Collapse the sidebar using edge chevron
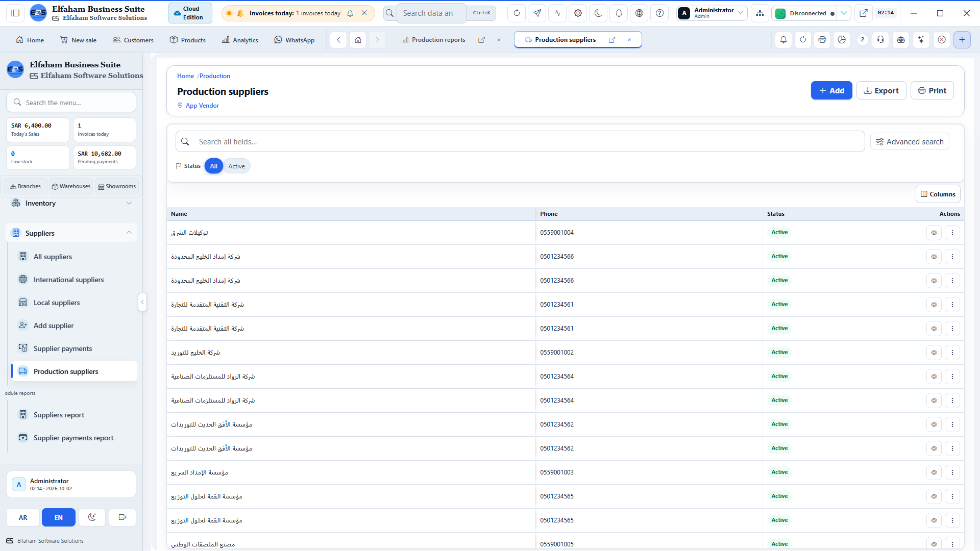The width and height of the screenshot is (980, 551). coord(142,302)
